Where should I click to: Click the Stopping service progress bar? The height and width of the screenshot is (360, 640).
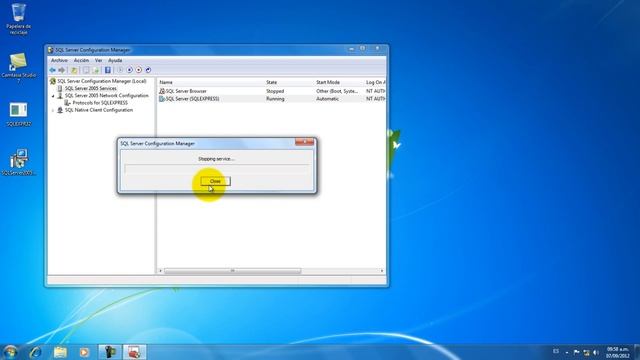pyautogui.click(x=217, y=168)
